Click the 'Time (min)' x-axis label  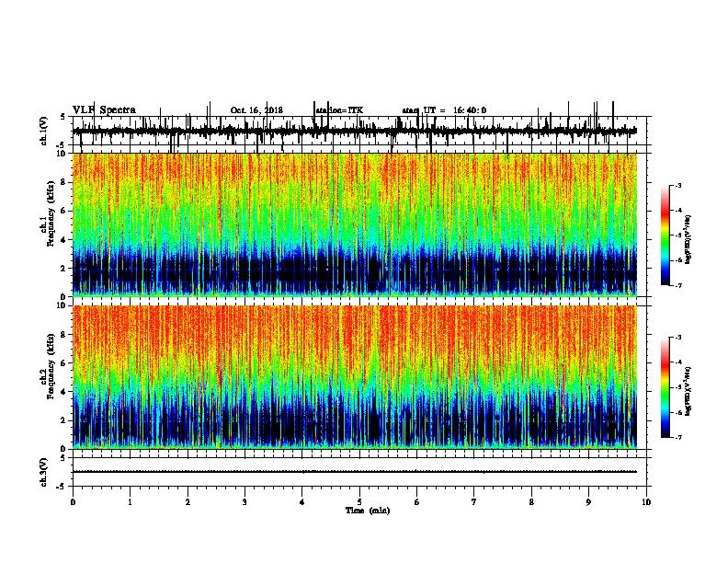pos(368,511)
